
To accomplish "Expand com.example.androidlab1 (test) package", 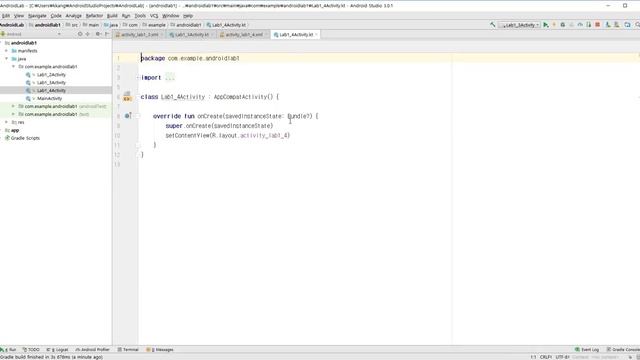I will coord(13,114).
